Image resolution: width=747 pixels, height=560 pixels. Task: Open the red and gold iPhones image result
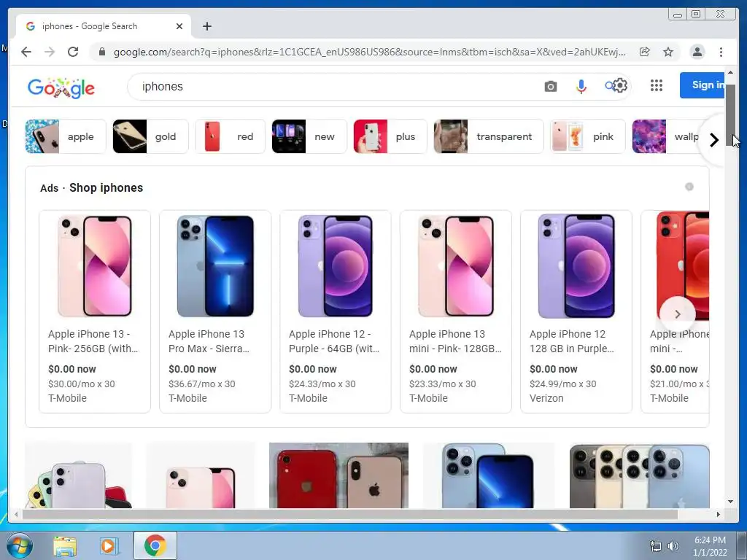pos(338,475)
